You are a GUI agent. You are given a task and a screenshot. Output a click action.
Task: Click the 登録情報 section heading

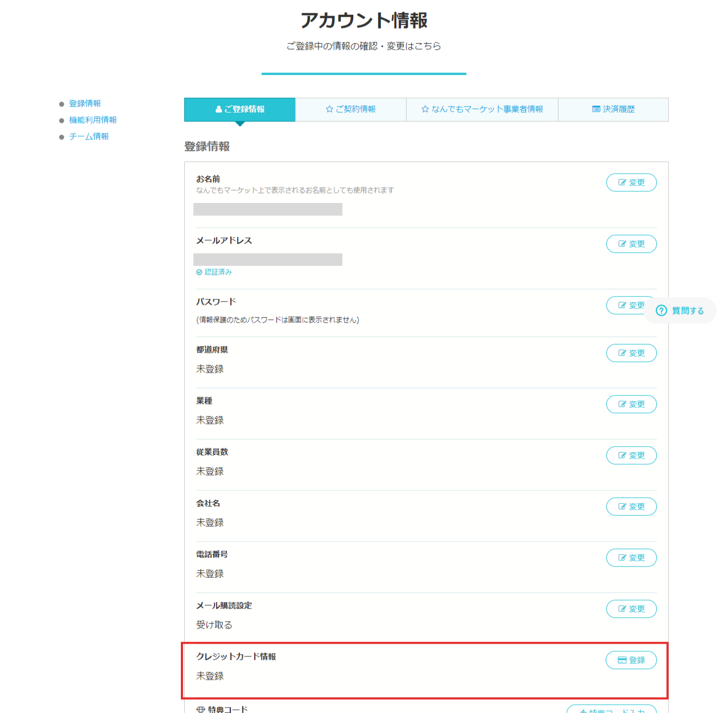pos(207,147)
